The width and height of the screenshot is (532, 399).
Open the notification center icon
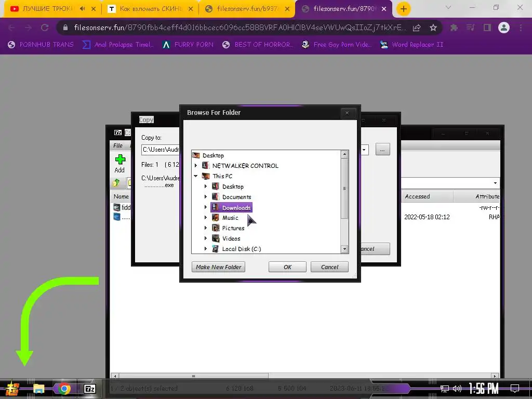coord(515,389)
